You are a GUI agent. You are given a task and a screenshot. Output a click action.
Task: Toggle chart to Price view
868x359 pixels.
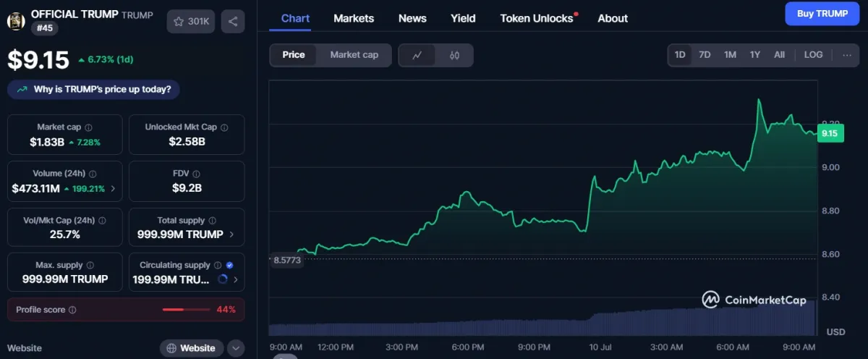pyautogui.click(x=294, y=55)
